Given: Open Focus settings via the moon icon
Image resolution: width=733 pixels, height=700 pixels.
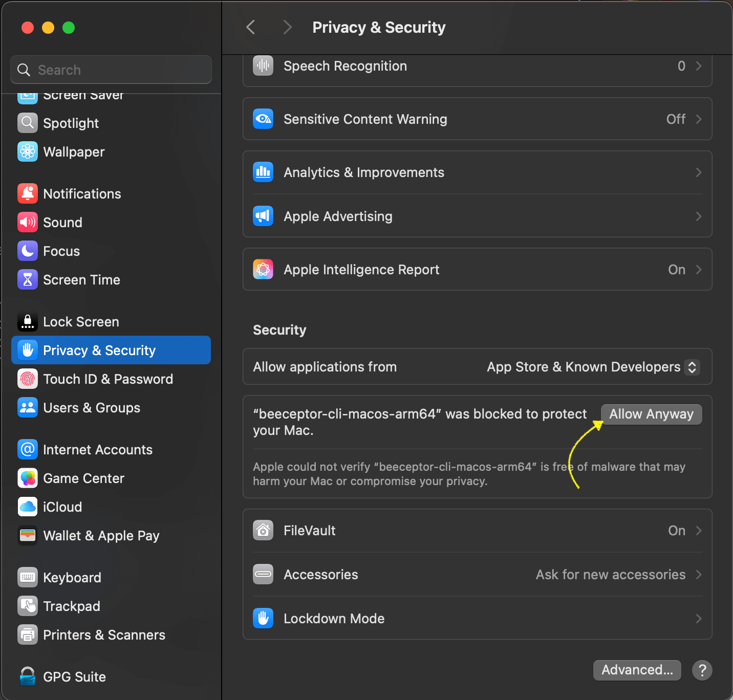Looking at the screenshot, I should click(x=28, y=251).
